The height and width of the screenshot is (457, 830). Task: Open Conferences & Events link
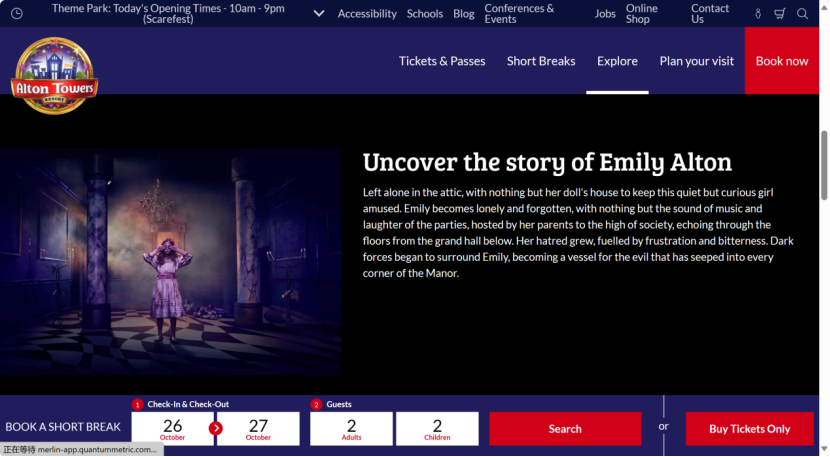coord(519,14)
